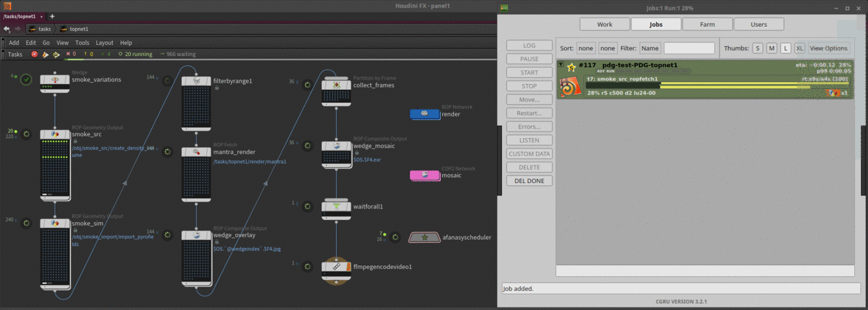Switch to the Users tab in Afanasy
868x310 pixels.
758,24
